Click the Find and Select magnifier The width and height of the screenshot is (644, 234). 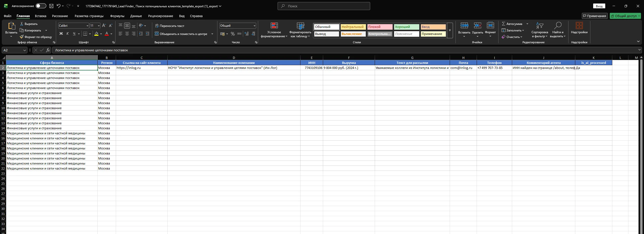558,26
